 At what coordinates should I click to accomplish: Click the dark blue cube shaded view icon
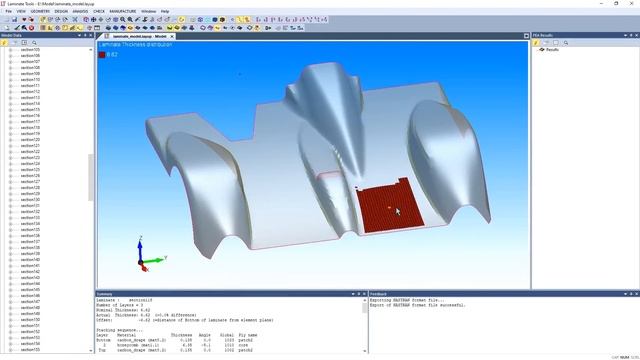pyautogui.click(x=215, y=20)
